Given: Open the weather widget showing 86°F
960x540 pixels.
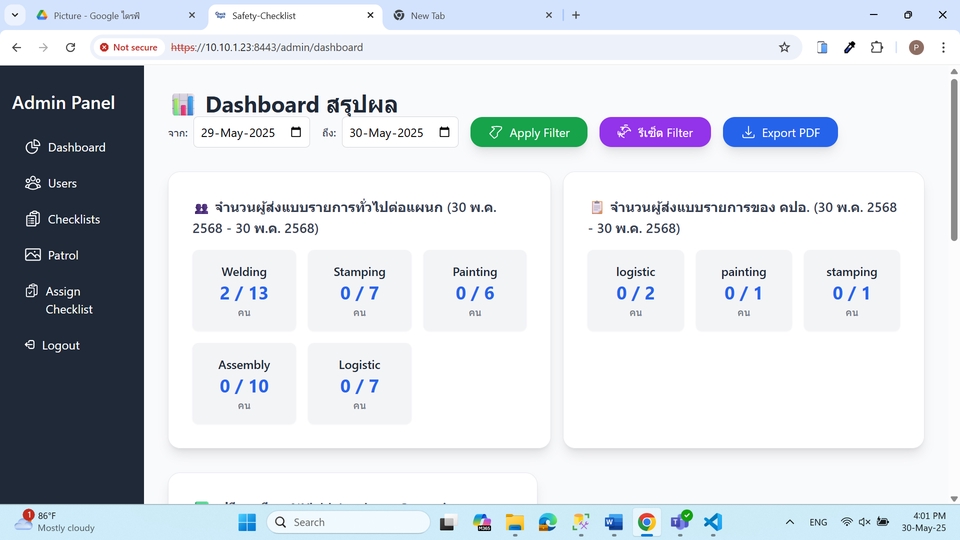Looking at the screenshot, I should [x=55, y=522].
